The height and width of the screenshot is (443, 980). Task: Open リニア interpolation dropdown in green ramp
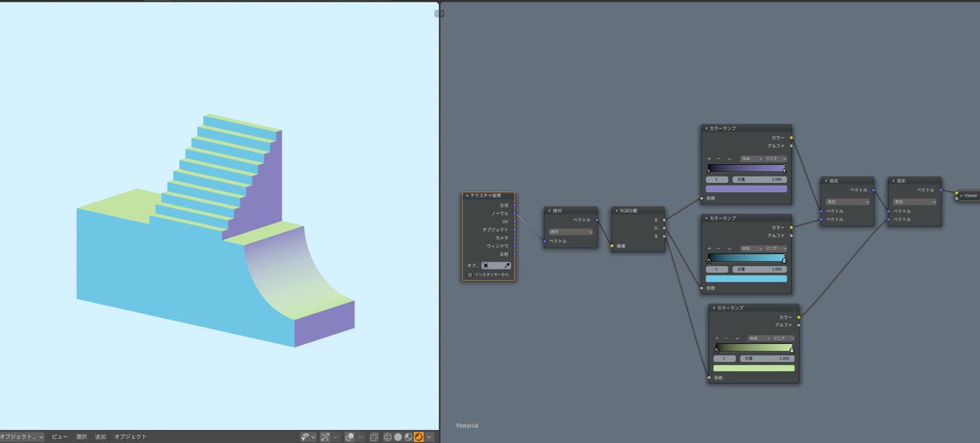coord(784,338)
